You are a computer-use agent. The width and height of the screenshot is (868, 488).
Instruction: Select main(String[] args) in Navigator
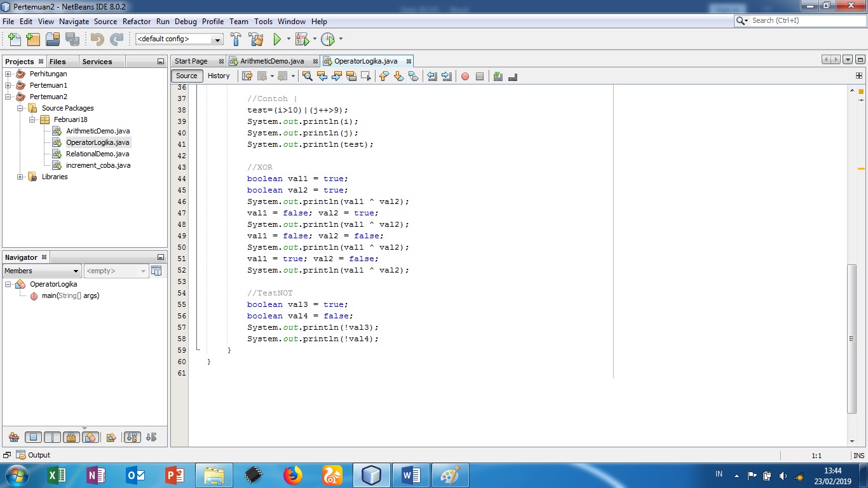[x=71, y=295]
